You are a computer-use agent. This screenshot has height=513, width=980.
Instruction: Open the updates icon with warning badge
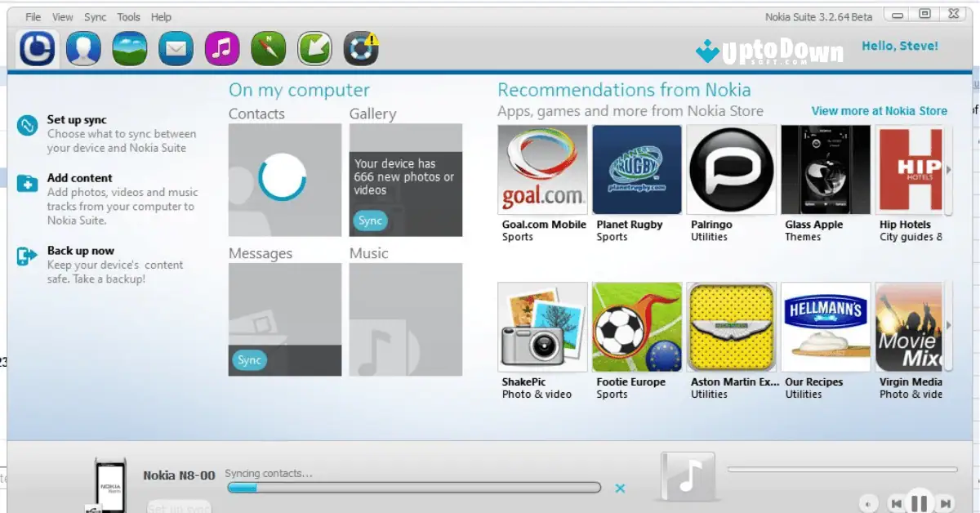pos(361,48)
